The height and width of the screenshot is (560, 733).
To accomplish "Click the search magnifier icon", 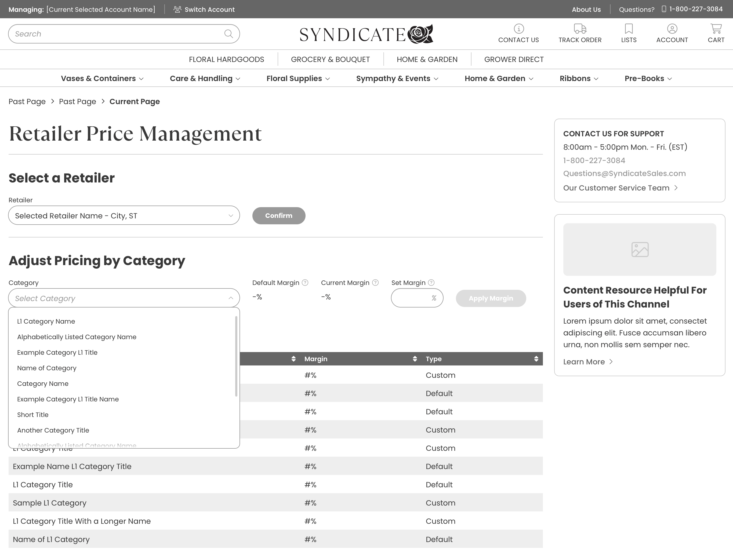I will tap(228, 34).
